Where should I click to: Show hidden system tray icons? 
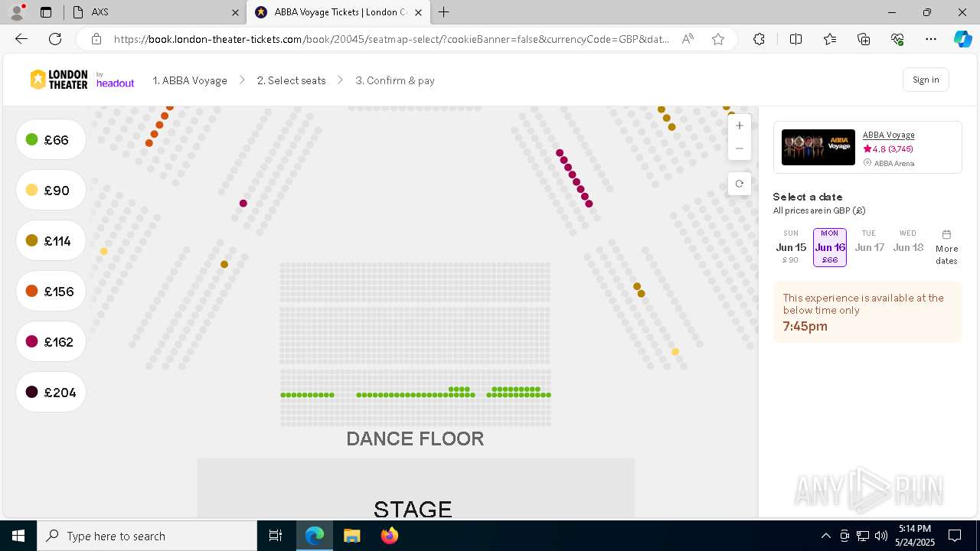825,536
